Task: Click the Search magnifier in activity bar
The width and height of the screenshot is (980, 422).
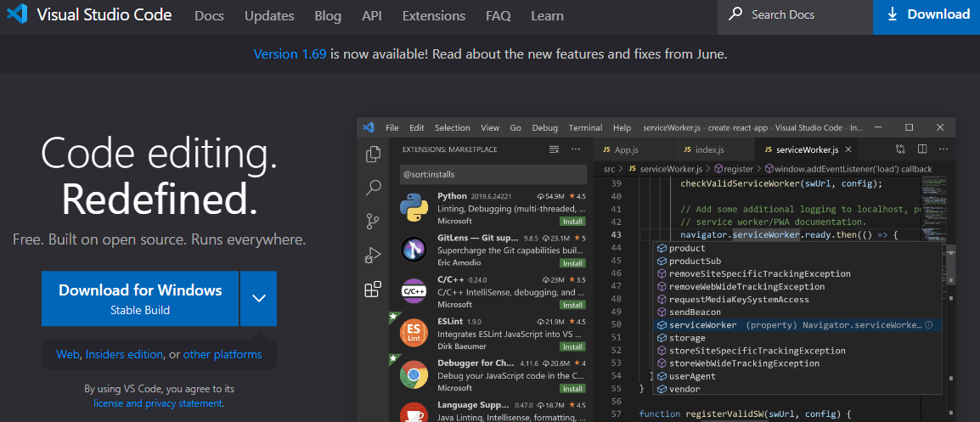Action: 372,188
